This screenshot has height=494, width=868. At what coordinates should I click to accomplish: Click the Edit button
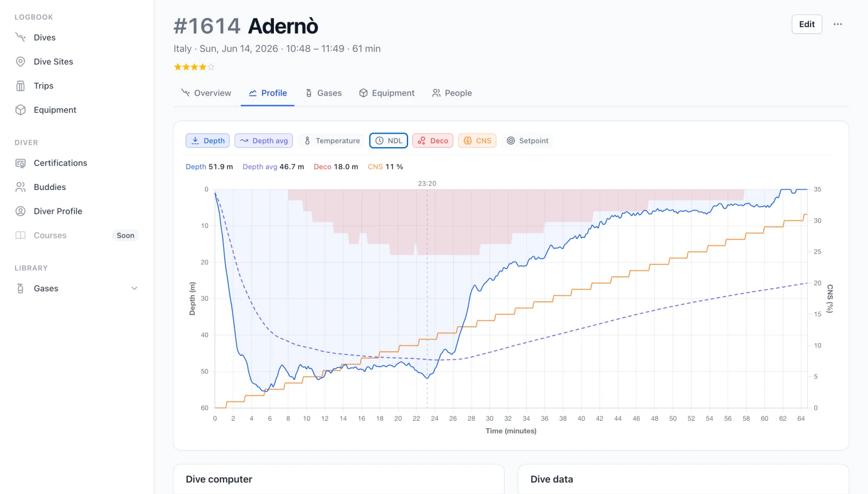[807, 24]
